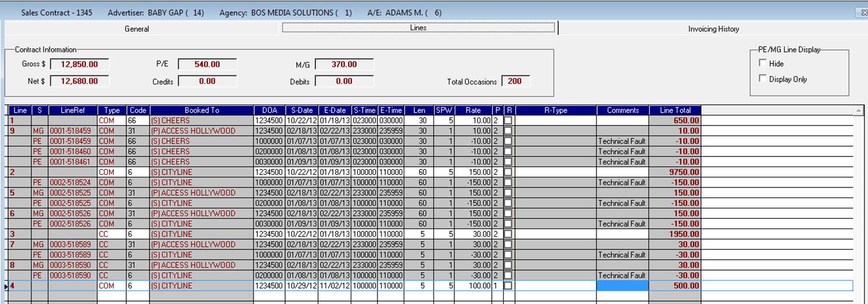Click the Total Occasions field
Viewport: 868px width, 304px height.
516,82
